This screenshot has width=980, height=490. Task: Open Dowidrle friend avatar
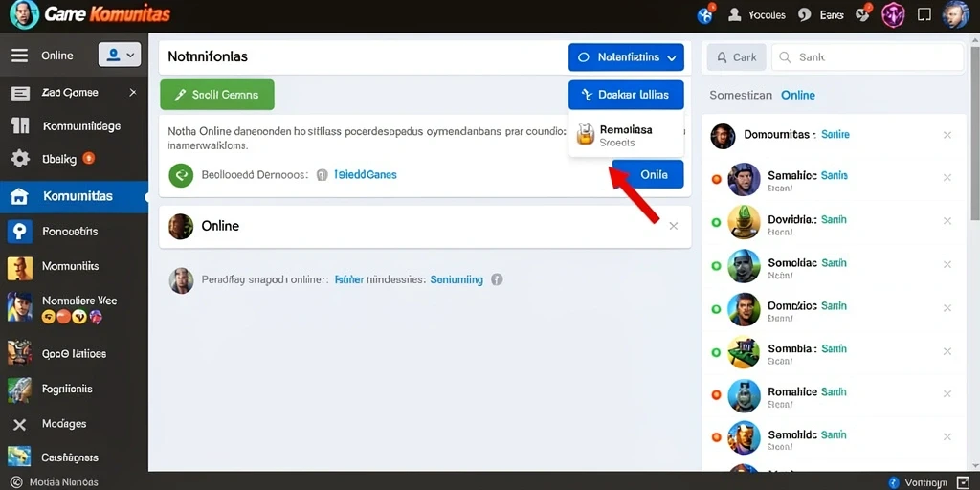(x=744, y=222)
